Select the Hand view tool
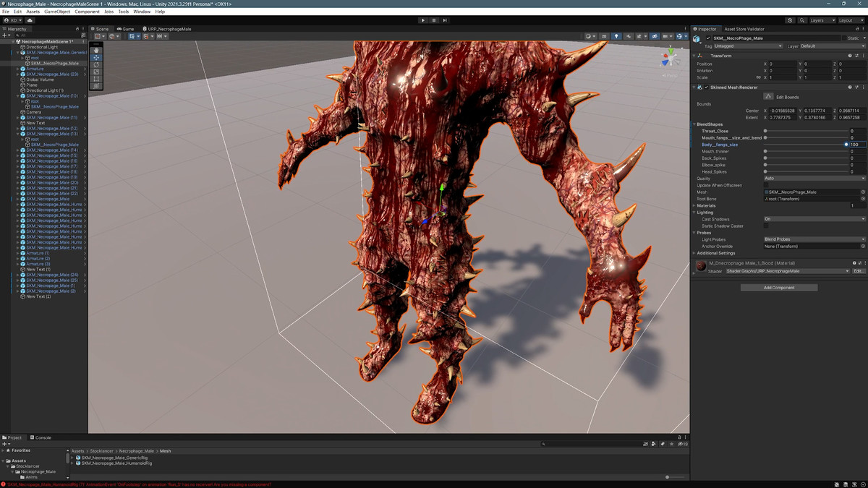The image size is (868, 488). pos(96,50)
